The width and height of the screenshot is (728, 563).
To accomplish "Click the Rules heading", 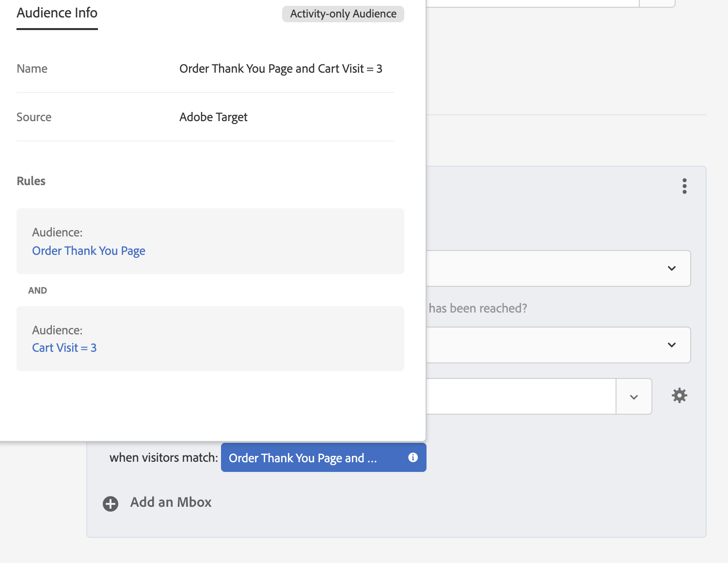I will click(x=31, y=181).
